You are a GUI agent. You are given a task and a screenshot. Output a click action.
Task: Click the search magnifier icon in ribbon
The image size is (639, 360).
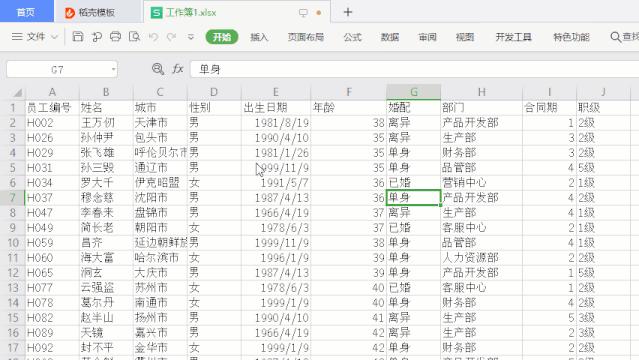pos(616,37)
